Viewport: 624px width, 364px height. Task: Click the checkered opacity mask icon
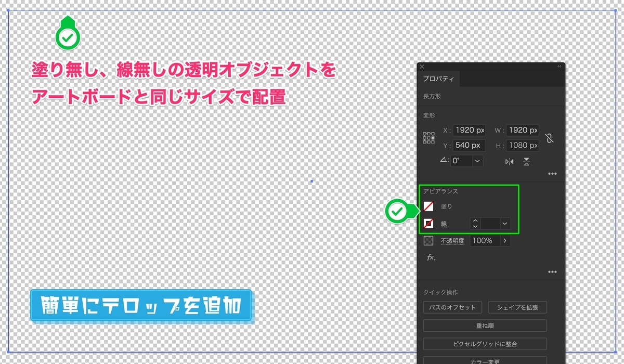pyautogui.click(x=429, y=241)
